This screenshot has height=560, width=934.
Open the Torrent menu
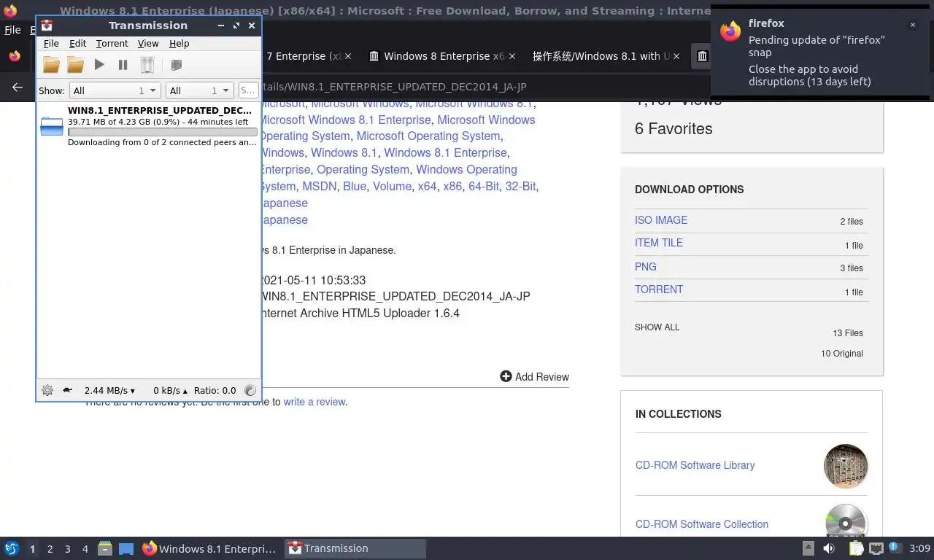pos(112,44)
